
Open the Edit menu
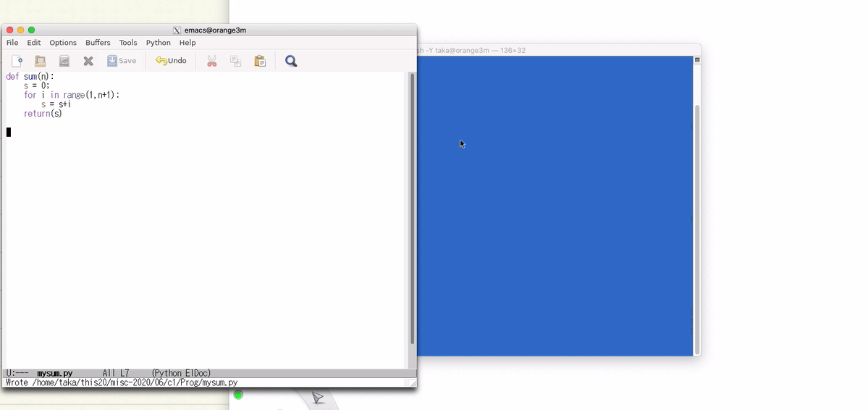(34, 43)
